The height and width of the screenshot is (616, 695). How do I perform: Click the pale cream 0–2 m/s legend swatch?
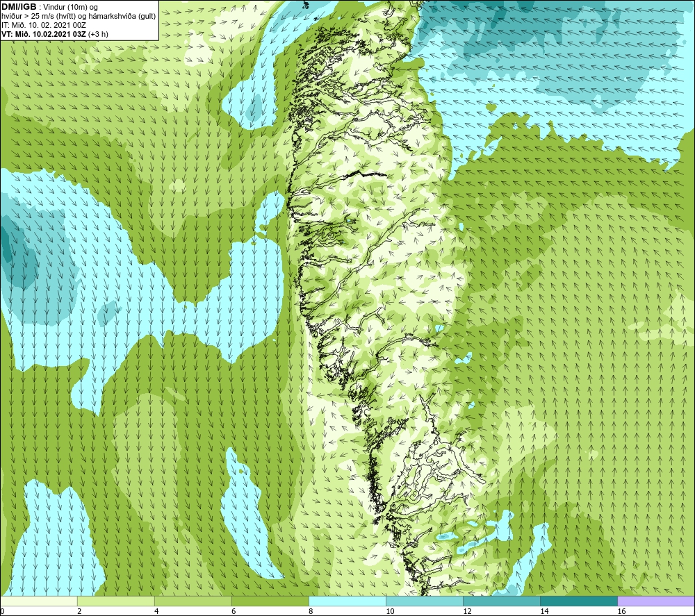[38, 601]
